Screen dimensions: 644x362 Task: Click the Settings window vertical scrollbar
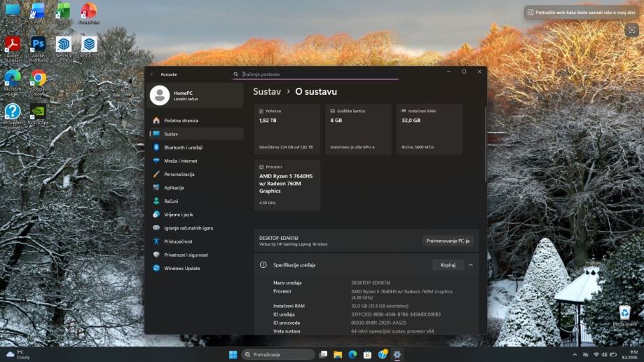486,144
